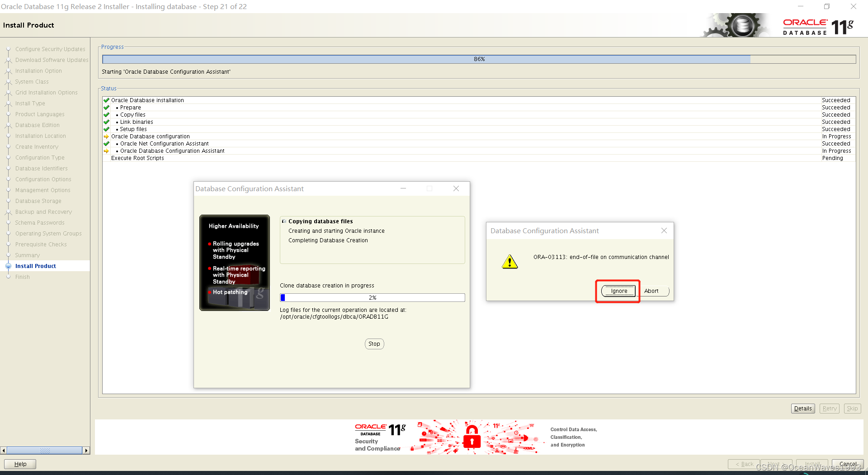Click the Retry button
868x475 pixels.
pos(830,409)
